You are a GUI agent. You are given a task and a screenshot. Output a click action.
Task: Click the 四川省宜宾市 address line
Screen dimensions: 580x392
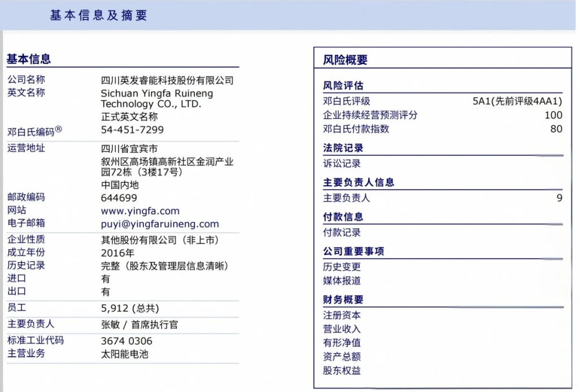(x=129, y=149)
